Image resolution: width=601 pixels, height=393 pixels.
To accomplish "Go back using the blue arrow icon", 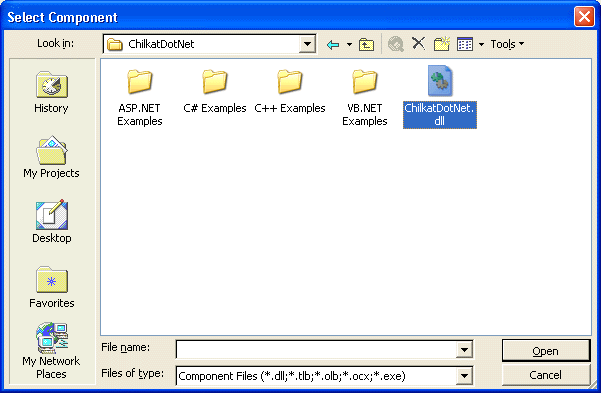I will coord(333,44).
